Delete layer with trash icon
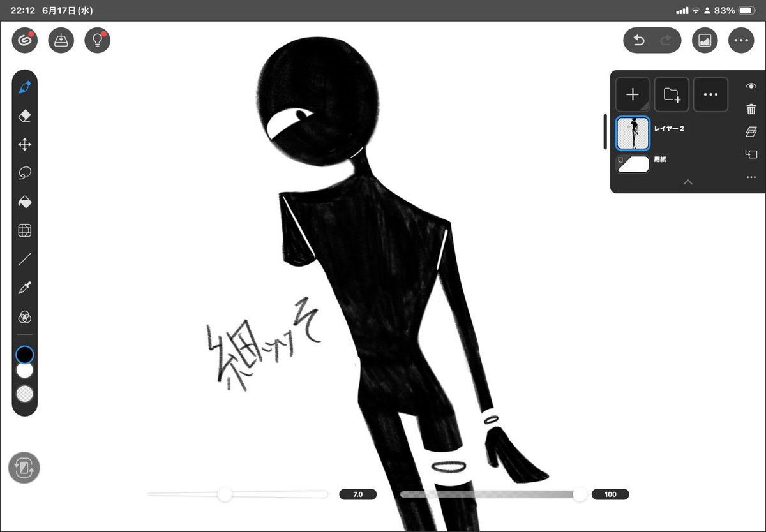The height and width of the screenshot is (532, 766). 751,109
